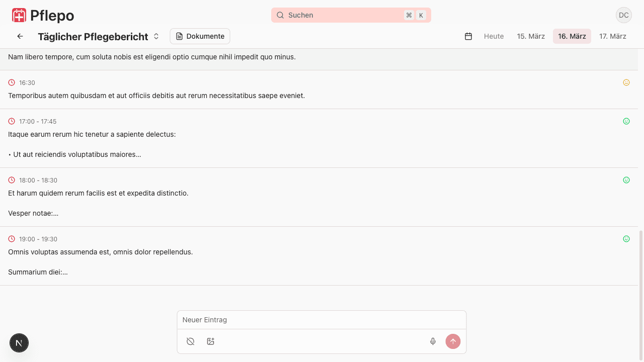
Task: Open the round N badge bottom-left
Action: point(19,343)
